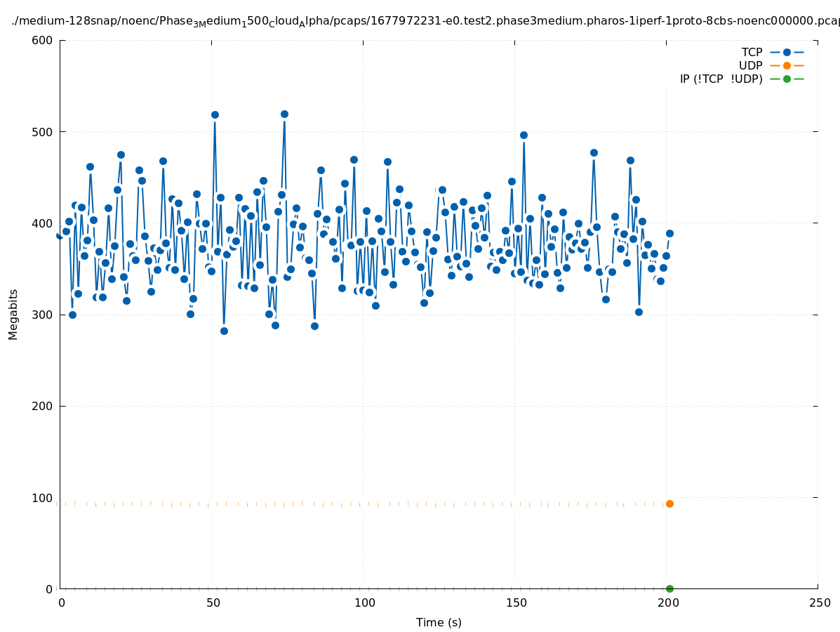
Task: Click the green IP legend marker
Action: [787, 79]
